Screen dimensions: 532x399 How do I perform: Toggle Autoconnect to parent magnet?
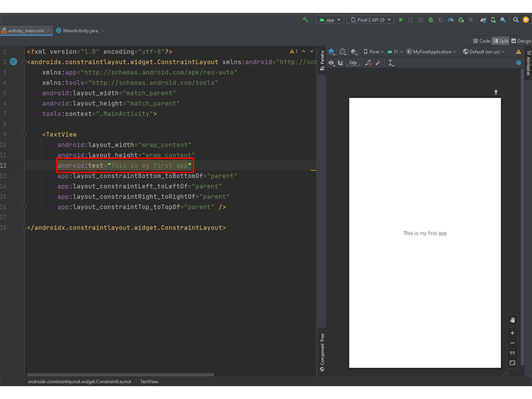point(340,63)
